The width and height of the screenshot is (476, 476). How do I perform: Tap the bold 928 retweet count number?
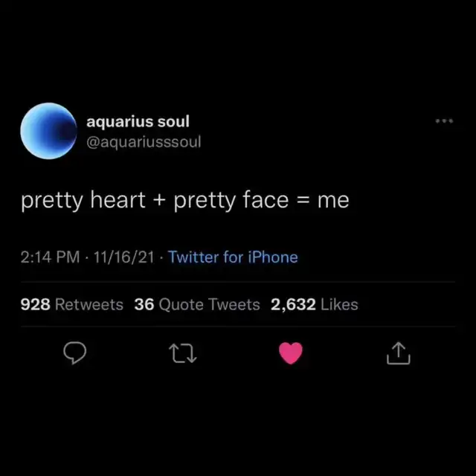35,304
